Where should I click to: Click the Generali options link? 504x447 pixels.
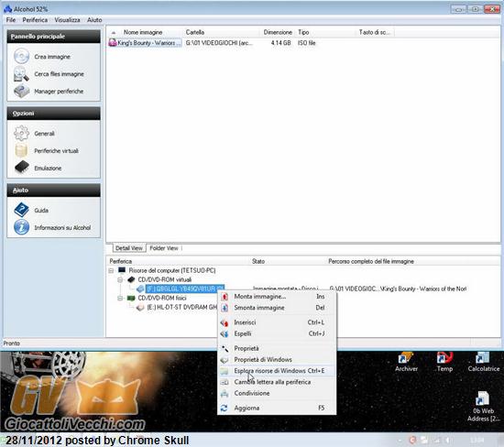44,134
